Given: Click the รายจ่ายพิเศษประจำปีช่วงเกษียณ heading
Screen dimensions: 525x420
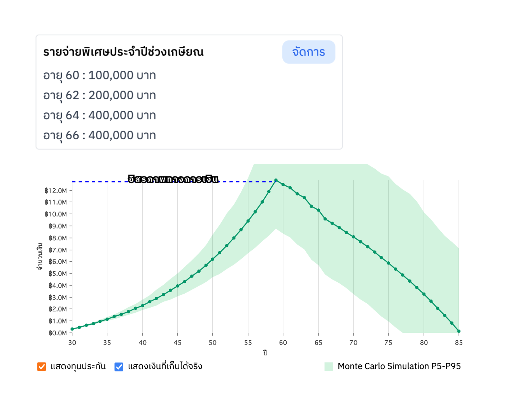Looking at the screenshot, I should point(123,52).
